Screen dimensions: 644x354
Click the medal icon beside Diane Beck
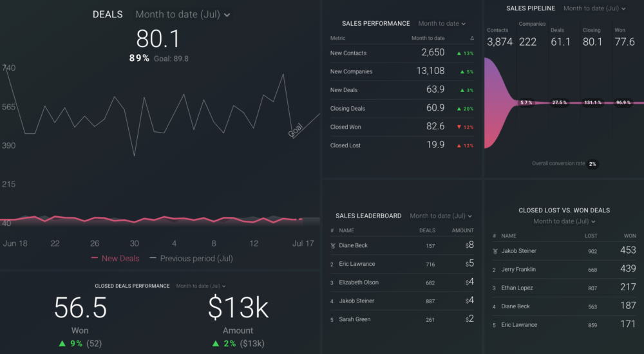(x=332, y=246)
